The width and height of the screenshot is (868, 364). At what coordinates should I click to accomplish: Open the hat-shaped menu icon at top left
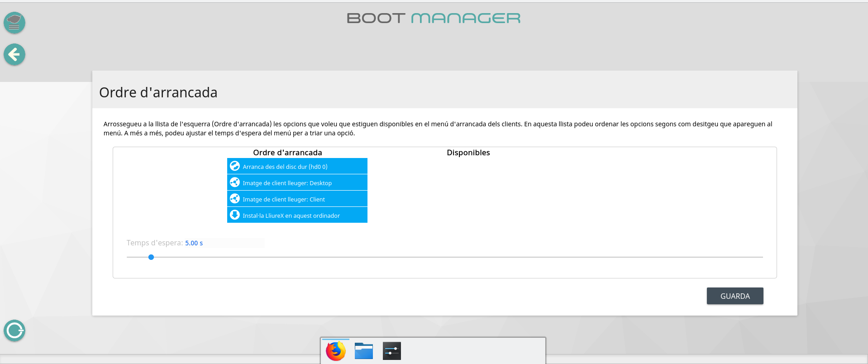pos(14,23)
